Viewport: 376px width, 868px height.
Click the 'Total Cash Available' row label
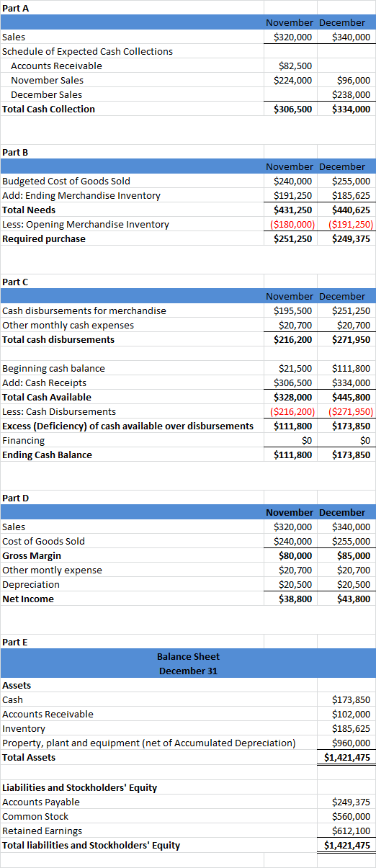[47, 397]
